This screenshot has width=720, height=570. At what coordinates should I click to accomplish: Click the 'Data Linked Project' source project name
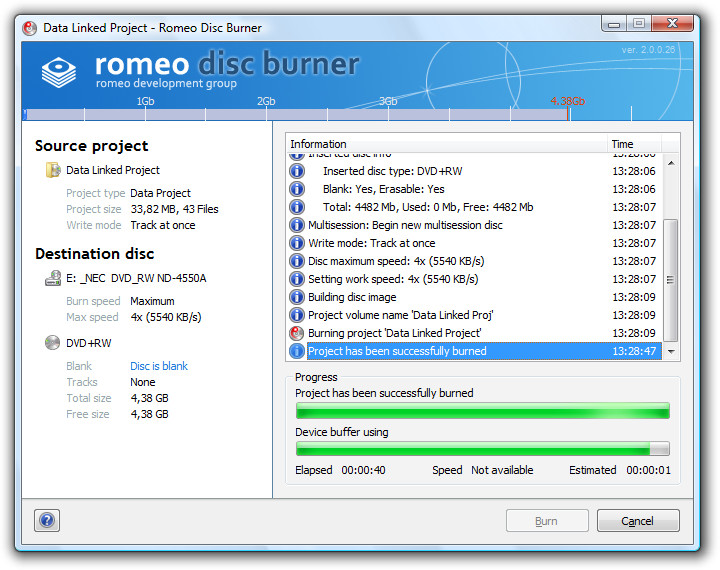[x=113, y=170]
